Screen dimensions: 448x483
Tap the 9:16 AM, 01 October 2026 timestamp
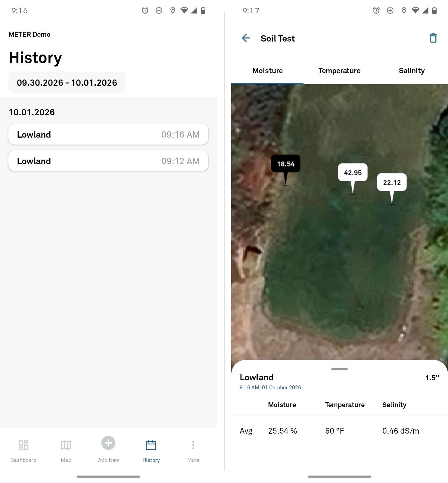point(270,388)
